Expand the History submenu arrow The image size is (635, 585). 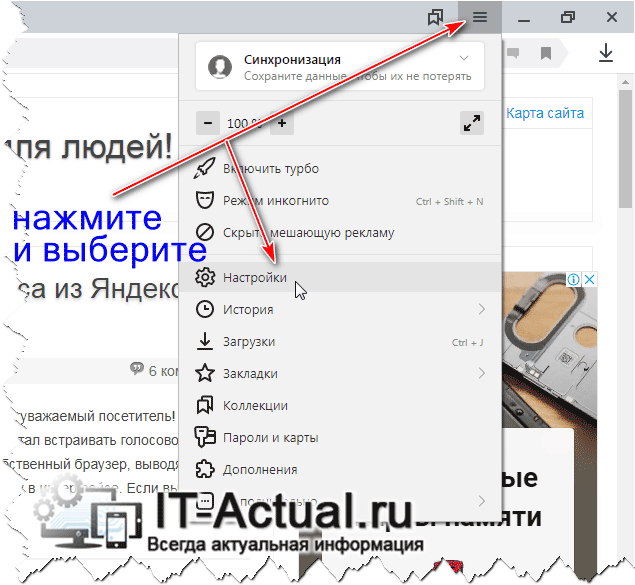point(482,309)
